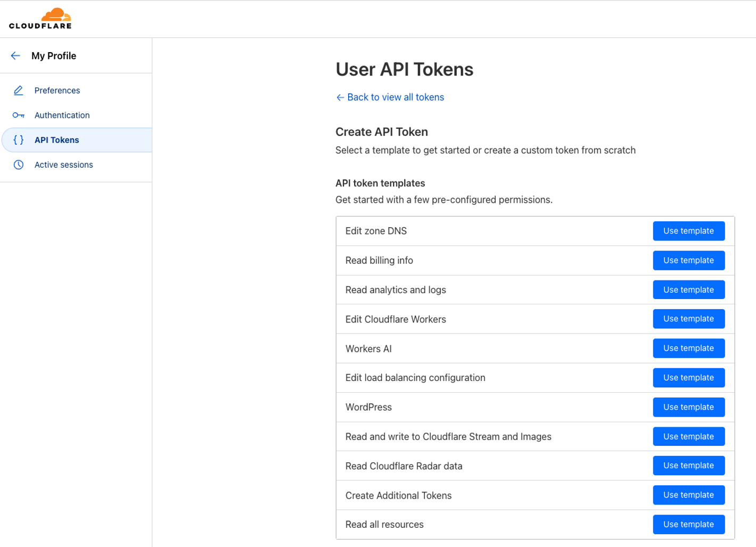Use template for Edit Cloudflare Workers
Viewport: 756px width, 547px height.
click(x=688, y=319)
